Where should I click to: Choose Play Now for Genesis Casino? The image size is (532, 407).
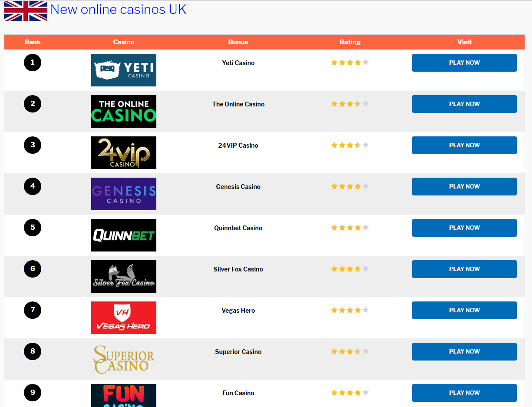tap(464, 186)
